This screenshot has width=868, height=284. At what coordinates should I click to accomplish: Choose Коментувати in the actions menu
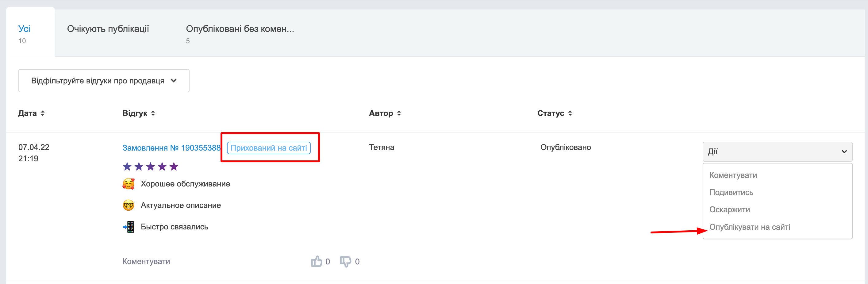[733, 175]
